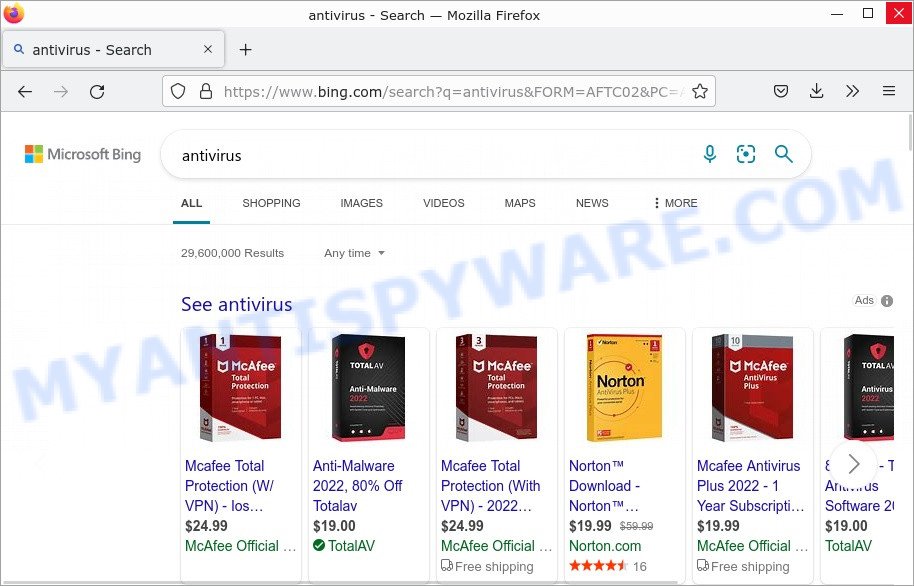The image size is (914, 586).
Task: Show more toolbar tools overflow
Action: (852, 91)
